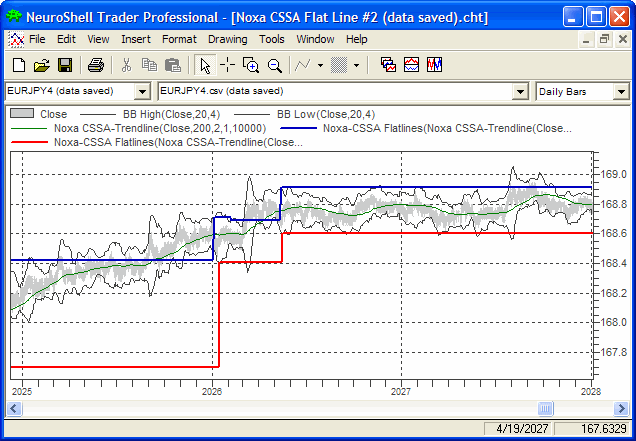Open fill pattern dropdown arrow
The height and width of the screenshot is (441, 636).
point(357,65)
